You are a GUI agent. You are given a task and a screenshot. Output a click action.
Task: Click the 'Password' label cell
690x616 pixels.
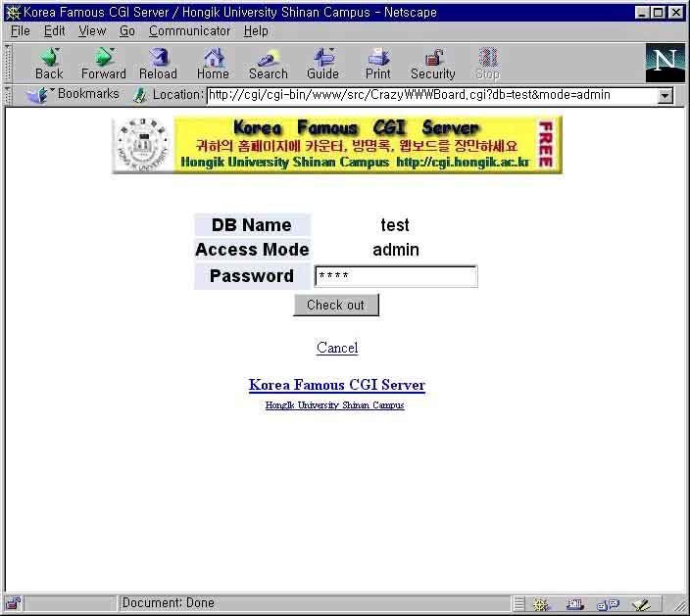click(x=252, y=276)
